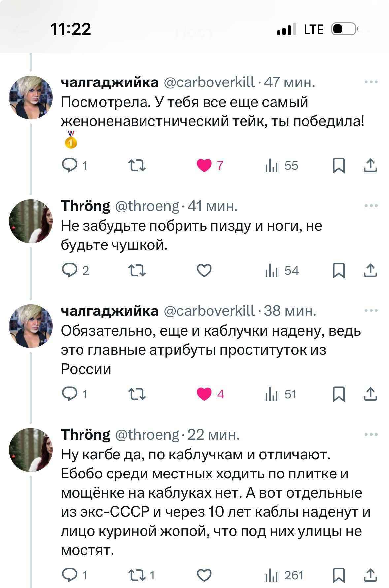Image resolution: width=389 pixels, height=588 pixels.
Task: Like the 22 мин. throeng tweet
Action: (204, 575)
